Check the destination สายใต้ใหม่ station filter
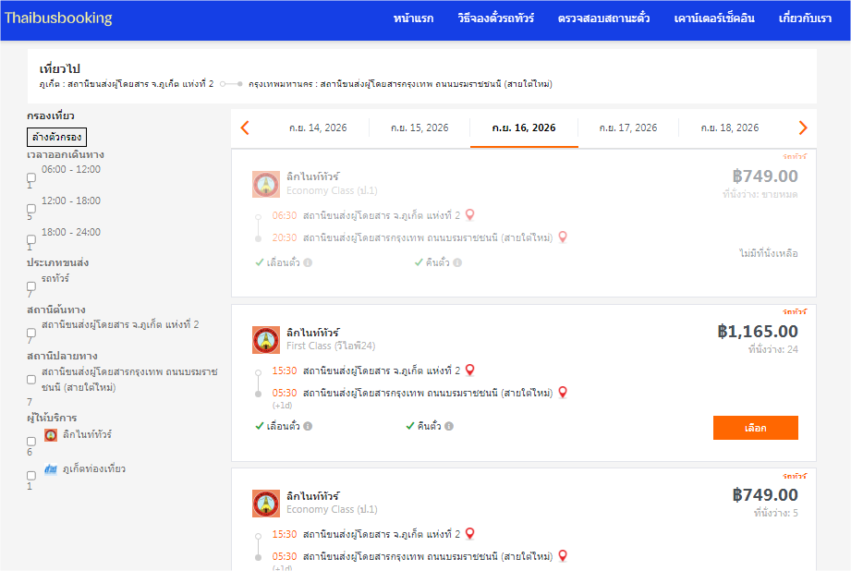Image resolution: width=851 pixels, height=571 pixels. click(31, 379)
